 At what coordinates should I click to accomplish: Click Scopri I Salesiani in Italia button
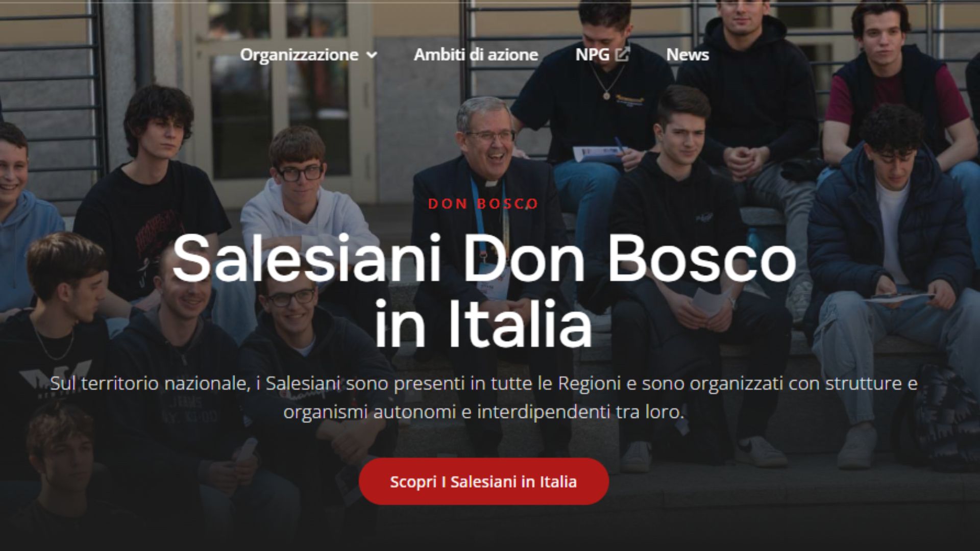(483, 481)
